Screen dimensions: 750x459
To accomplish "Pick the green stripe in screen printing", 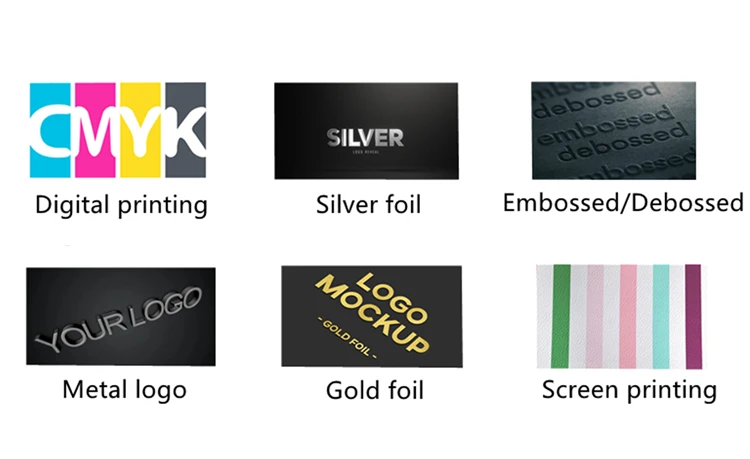I will pos(561,316).
